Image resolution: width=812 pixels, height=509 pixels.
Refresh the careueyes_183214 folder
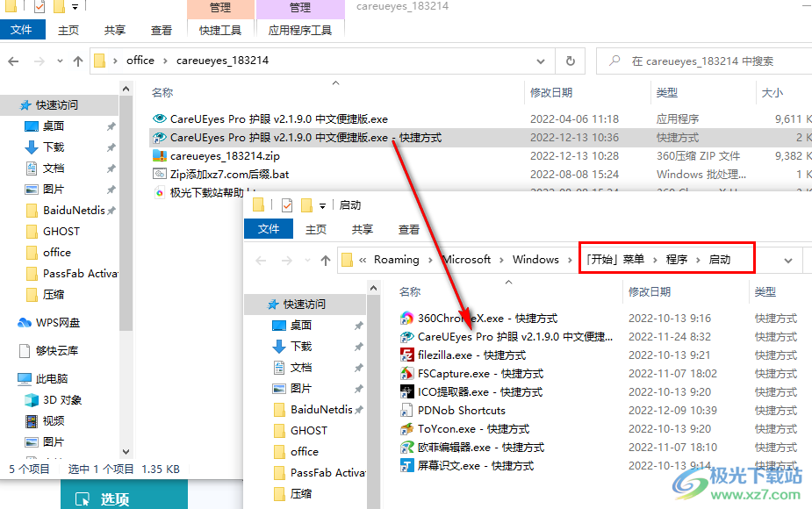click(571, 61)
